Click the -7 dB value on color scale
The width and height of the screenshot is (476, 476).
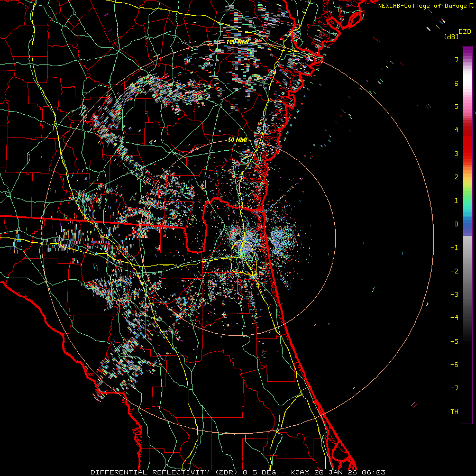tap(454, 388)
